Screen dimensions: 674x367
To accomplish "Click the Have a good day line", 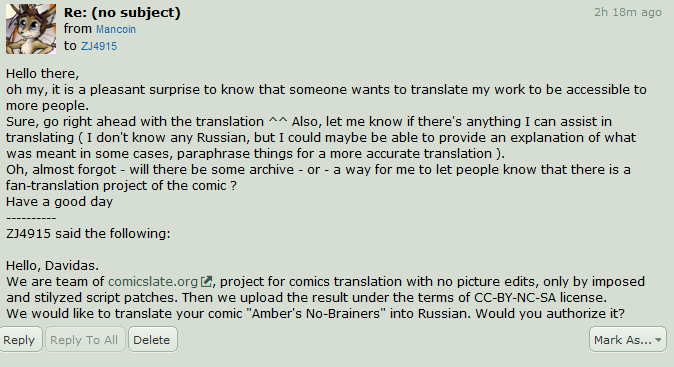I will [x=59, y=202].
